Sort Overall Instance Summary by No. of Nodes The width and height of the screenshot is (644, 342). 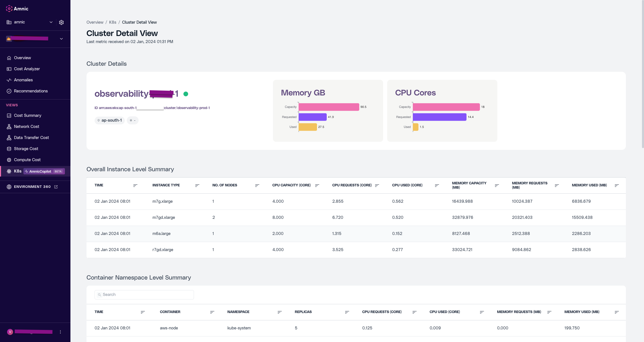click(257, 185)
